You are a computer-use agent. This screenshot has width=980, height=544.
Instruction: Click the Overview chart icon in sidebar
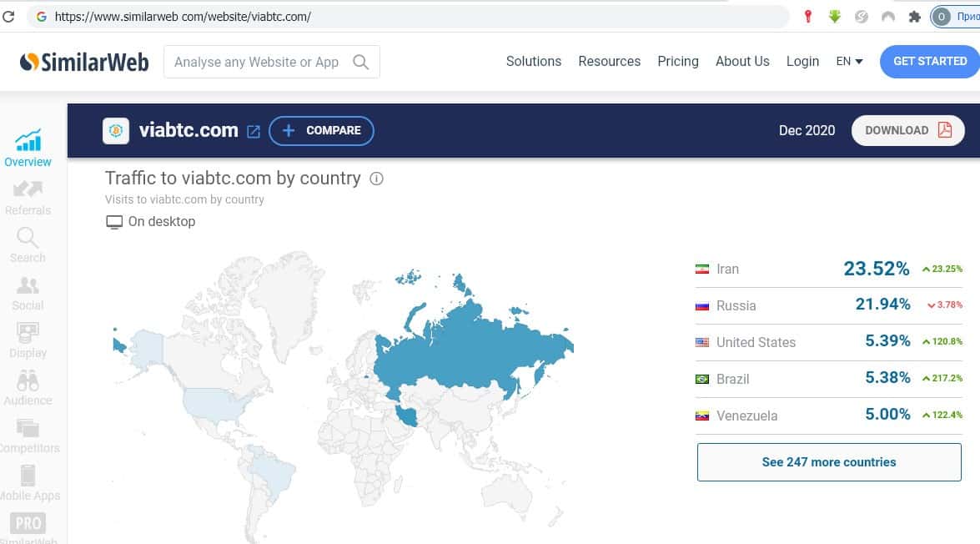(x=28, y=140)
